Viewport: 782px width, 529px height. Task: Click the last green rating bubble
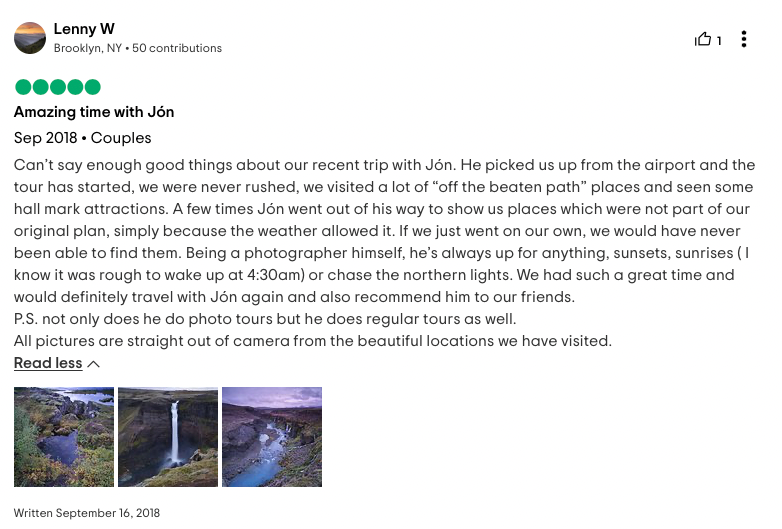92,87
